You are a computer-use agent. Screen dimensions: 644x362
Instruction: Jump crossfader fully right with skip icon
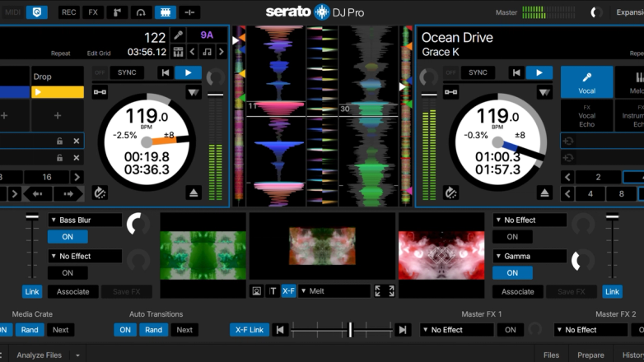(x=403, y=330)
